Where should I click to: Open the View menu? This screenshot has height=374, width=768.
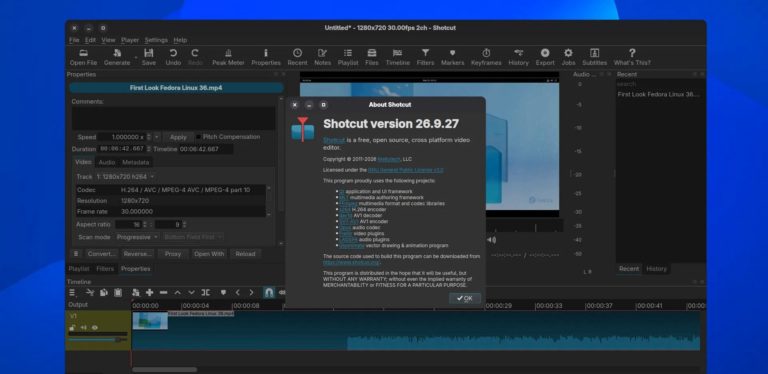pyautogui.click(x=108, y=40)
